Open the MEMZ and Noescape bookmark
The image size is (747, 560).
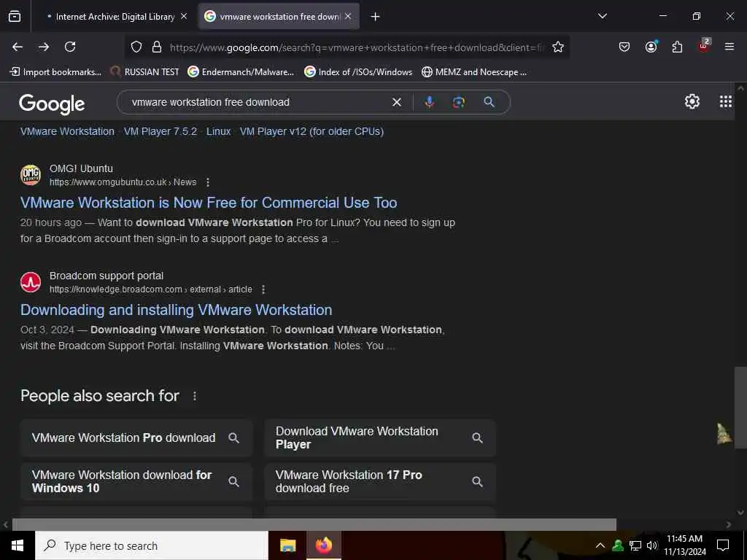[x=474, y=72]
